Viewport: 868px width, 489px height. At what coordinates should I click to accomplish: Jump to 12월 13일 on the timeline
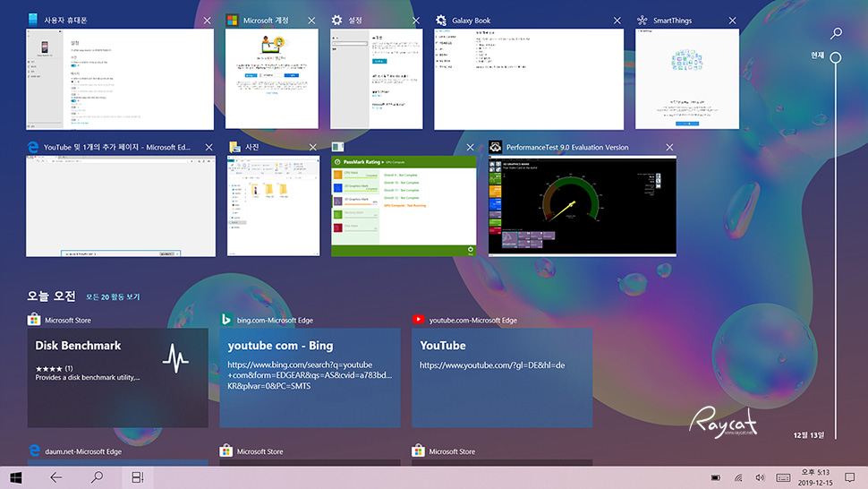(x=809, y=435)
